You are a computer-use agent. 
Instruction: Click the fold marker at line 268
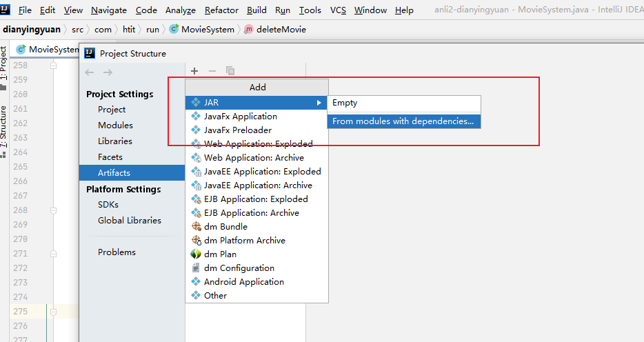(53, 210)
